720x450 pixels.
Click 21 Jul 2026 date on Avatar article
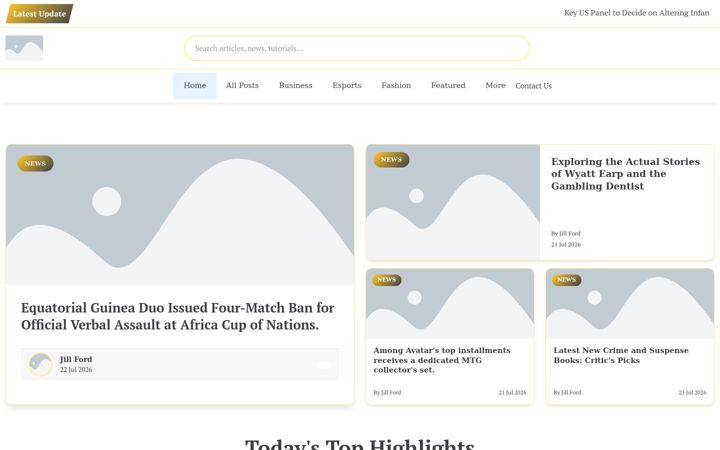tap(512, 393)
